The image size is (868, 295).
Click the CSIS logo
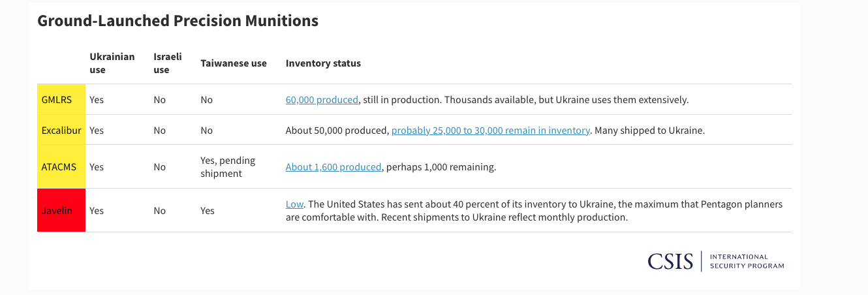pos(670,262)
